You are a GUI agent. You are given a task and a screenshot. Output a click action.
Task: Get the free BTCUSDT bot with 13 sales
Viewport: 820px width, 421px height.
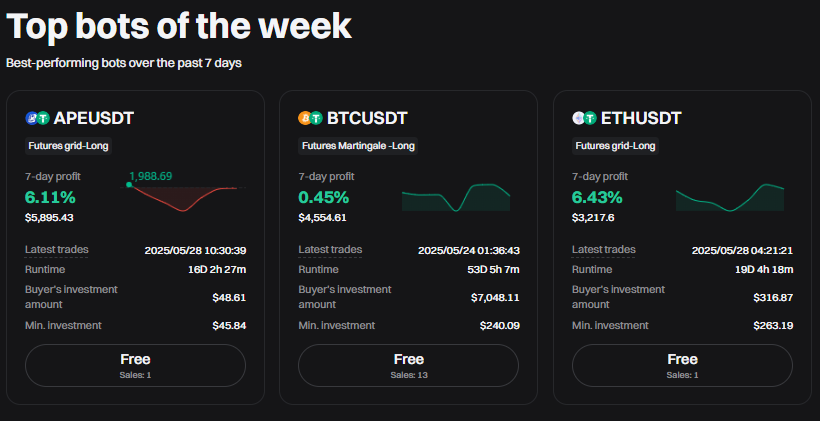409,365
